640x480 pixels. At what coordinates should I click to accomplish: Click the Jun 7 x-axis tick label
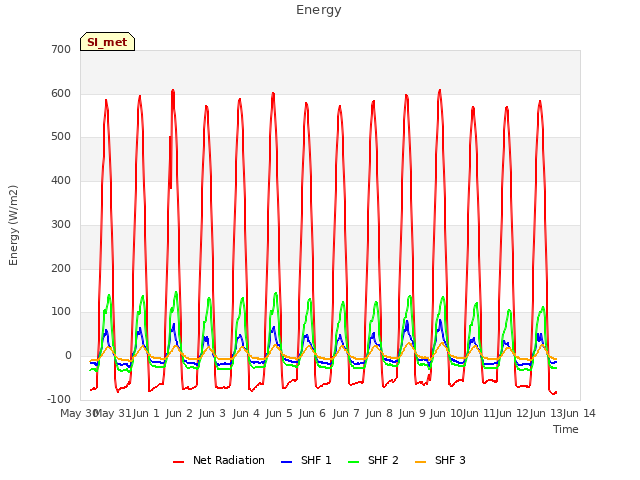(x=346, y=413)
